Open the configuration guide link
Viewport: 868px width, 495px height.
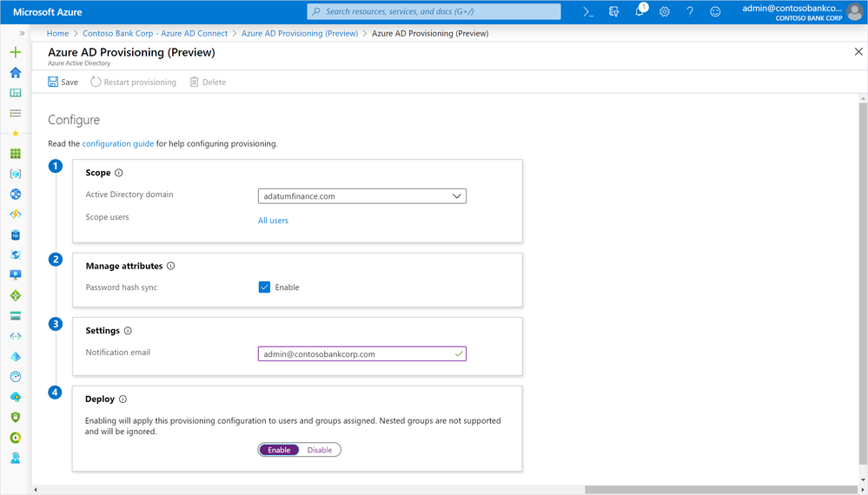coord(118,144)
